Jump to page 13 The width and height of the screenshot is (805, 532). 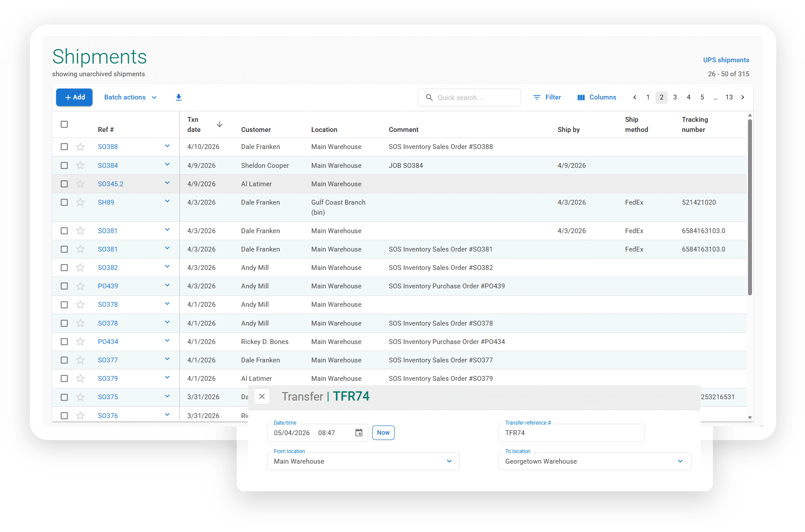coord(729,97)
